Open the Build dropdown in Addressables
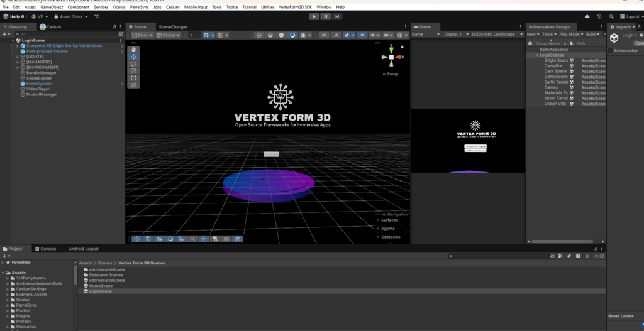This screenshot has height=331, width=644. pyautogui.click(x=593, y=35)
